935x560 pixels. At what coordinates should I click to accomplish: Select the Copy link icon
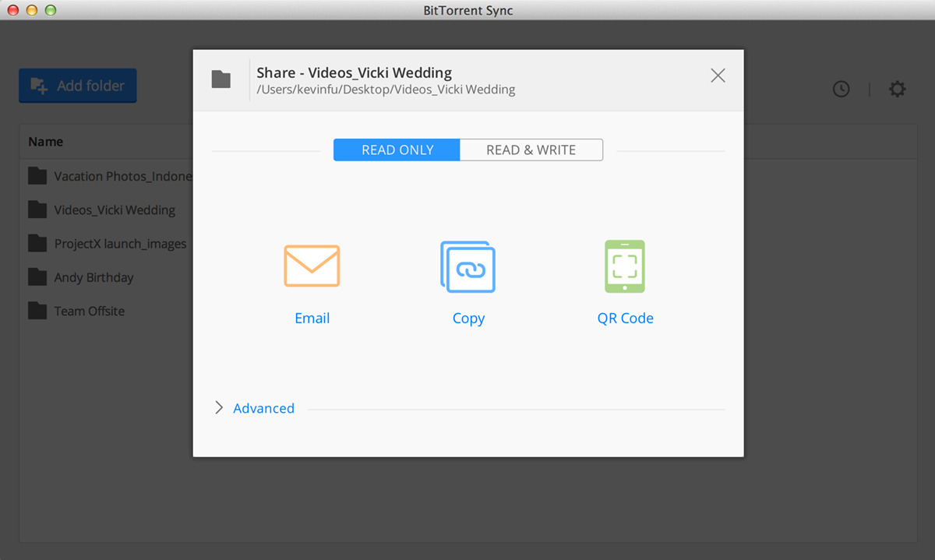468,266
